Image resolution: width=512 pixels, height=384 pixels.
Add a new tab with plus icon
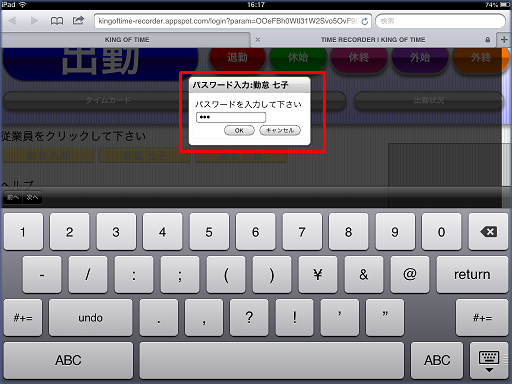click(x=504, y=40)
